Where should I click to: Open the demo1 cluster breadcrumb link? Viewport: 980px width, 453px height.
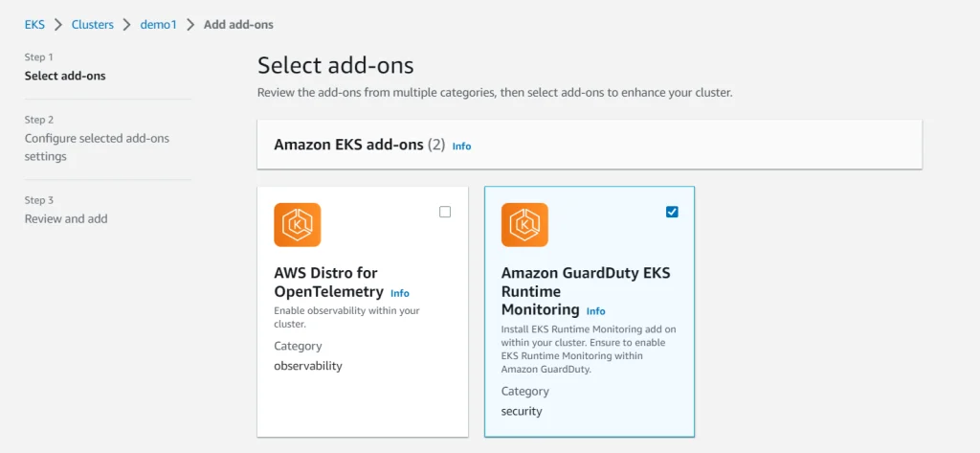coord(159,25)
